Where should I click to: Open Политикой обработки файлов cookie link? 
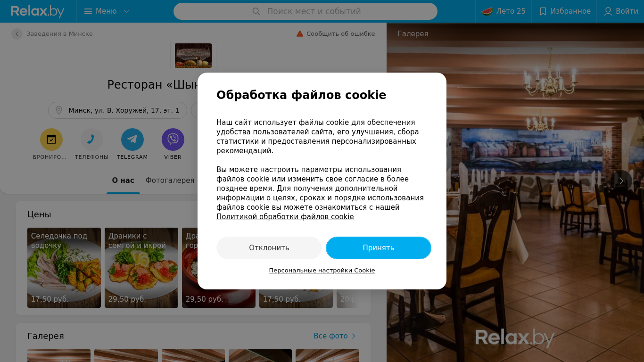(285, 217)
